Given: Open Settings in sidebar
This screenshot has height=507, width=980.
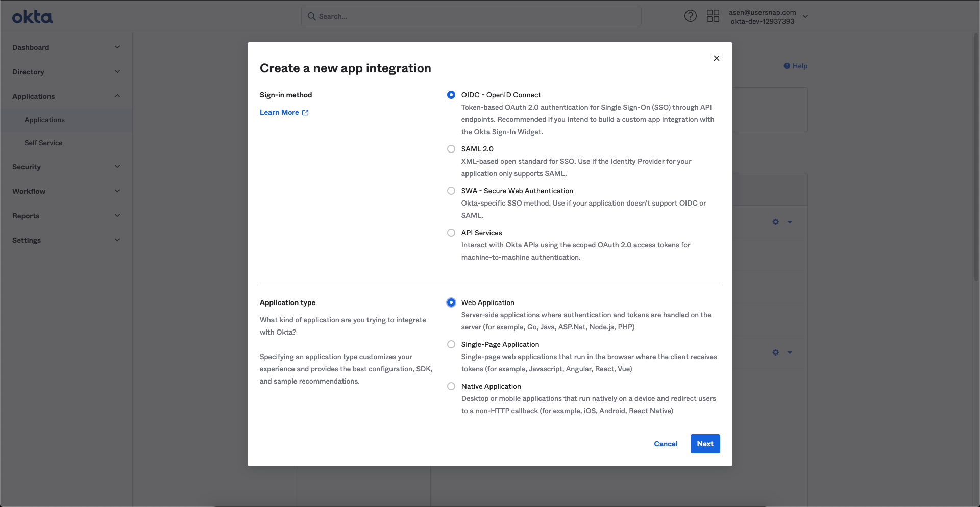Looking at the screenshot, I should coord(27,240).
